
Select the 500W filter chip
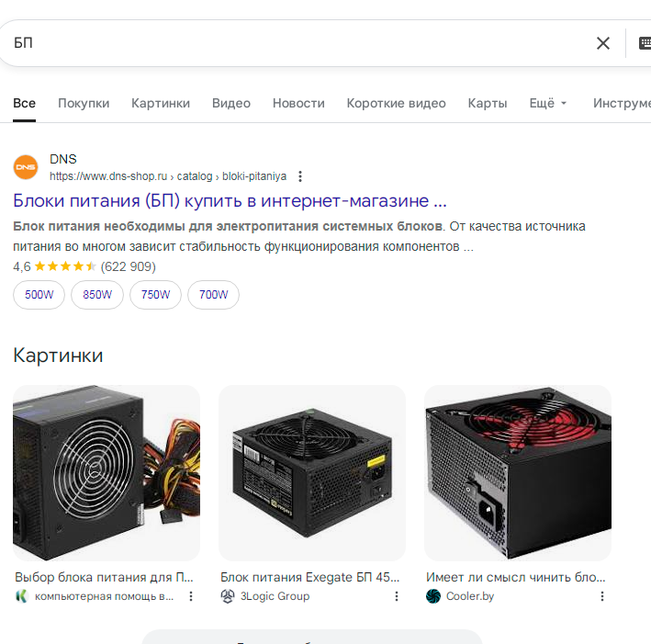click(x=39, y=295)
